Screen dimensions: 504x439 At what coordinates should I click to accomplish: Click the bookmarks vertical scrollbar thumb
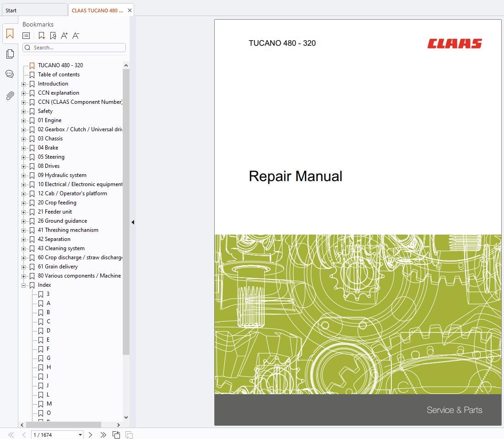click(x=126, y=212)
